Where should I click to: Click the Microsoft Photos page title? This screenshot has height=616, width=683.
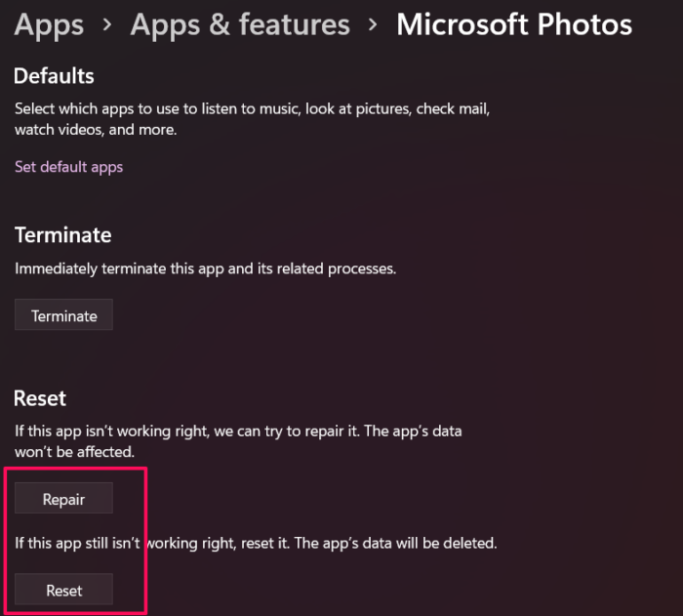coord(513,24)
